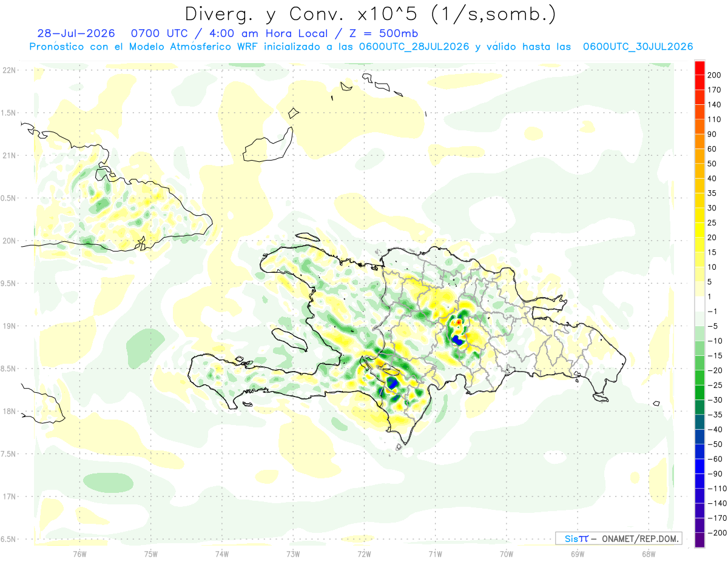This screenshot has height=562, width=728.
Task: Click the longitude label "70W"
Action: [506, 554]
